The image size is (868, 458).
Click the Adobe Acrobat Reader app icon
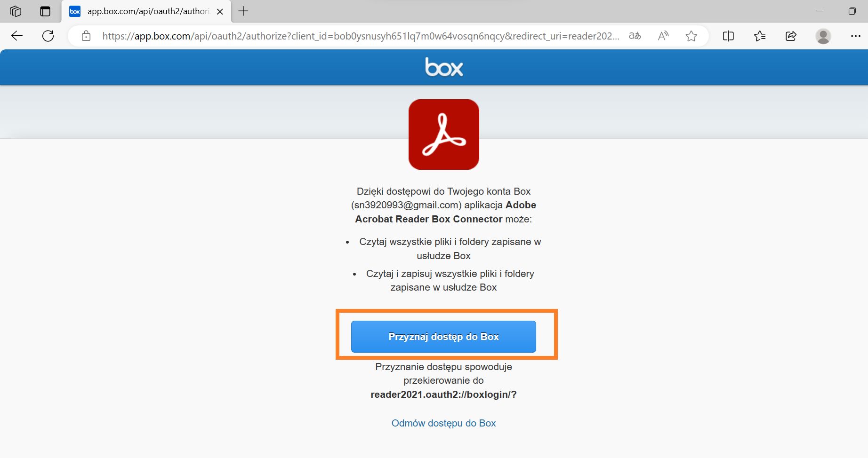point(443,134)
